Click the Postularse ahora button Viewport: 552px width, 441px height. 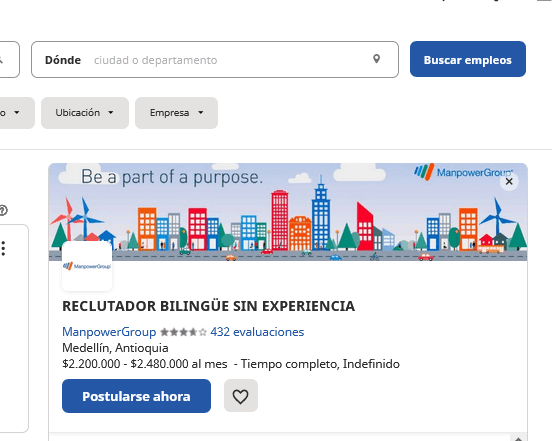[x=137, y=396]
